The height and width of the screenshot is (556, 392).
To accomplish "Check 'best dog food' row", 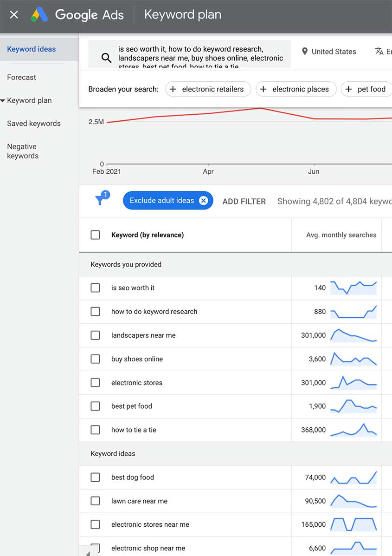I will [x=95, y=478].
